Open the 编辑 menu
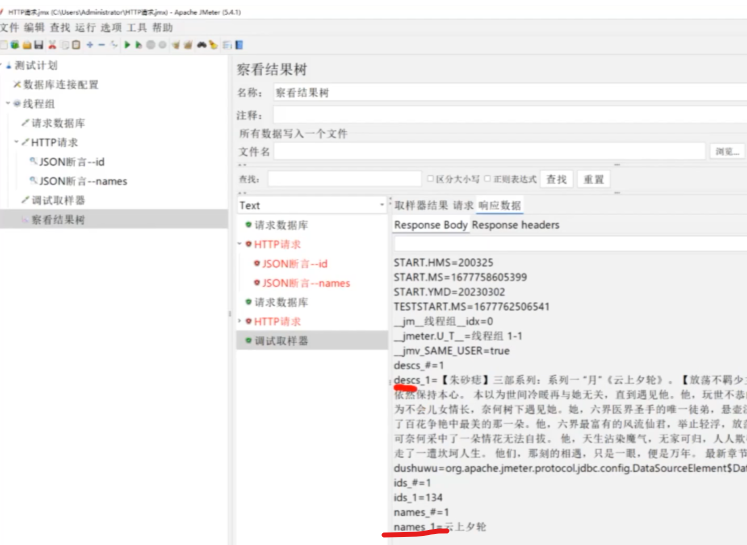 tap(34, 28)
